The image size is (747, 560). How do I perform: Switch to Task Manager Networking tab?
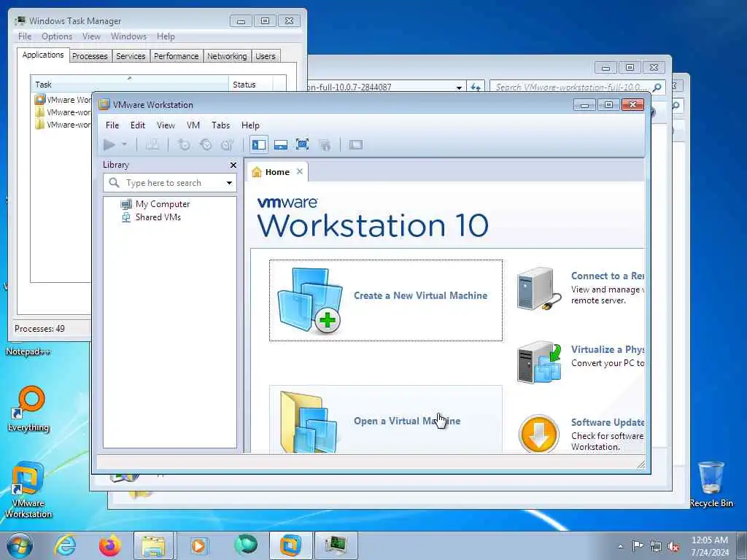pyautogui.click(x=227, y=55)
